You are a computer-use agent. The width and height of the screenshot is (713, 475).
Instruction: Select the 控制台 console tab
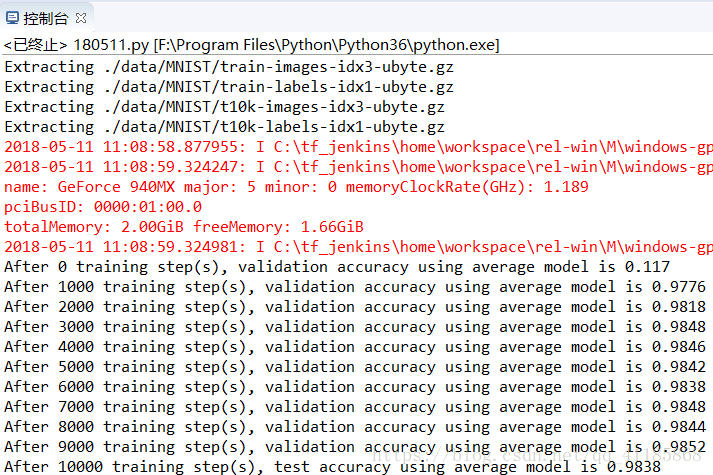[x=45, y=18]
